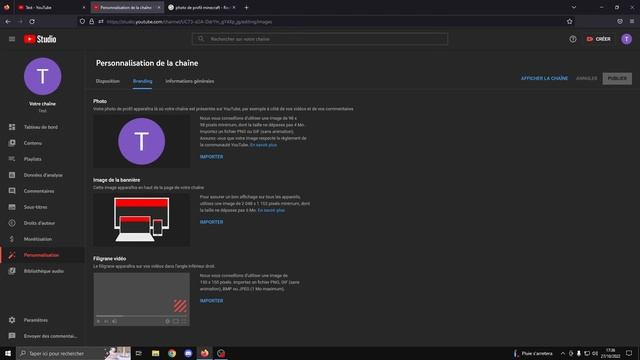Show hidden system tray icons
This screenshot has height=360, width=640.
tap(562, 353)
